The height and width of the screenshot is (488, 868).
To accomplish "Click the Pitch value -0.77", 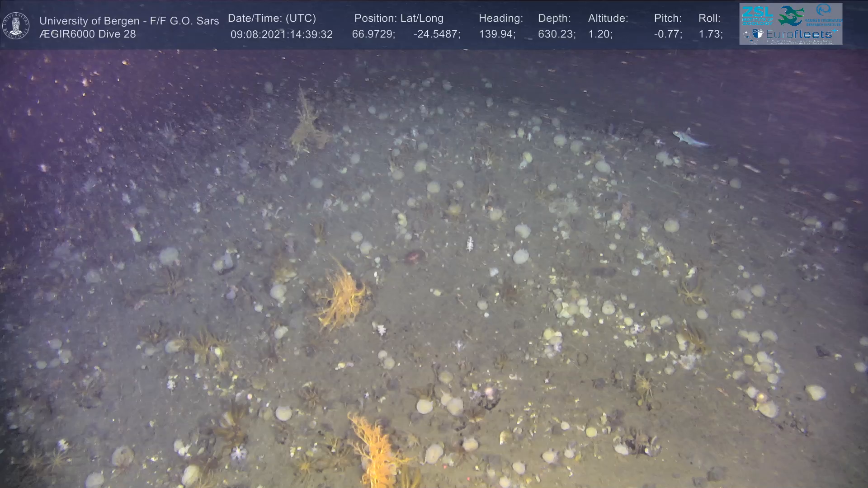I will pos(668,34).
